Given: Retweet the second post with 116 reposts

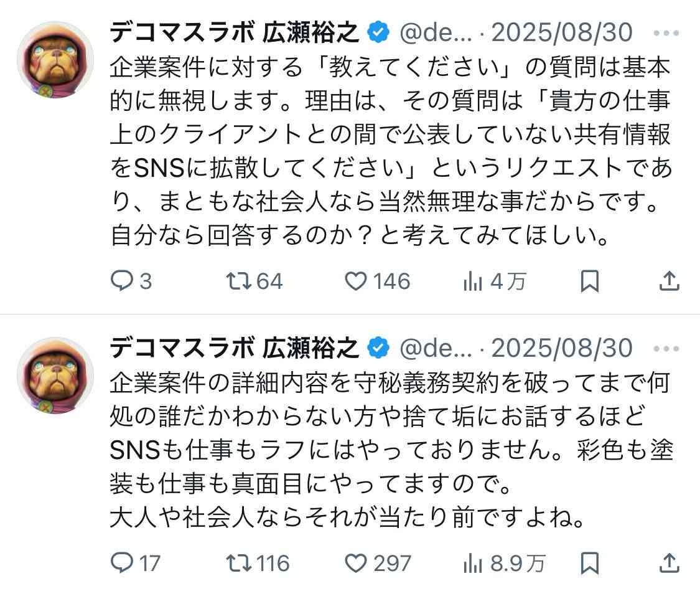Looking at the screenshot, I should coord(238,564).
